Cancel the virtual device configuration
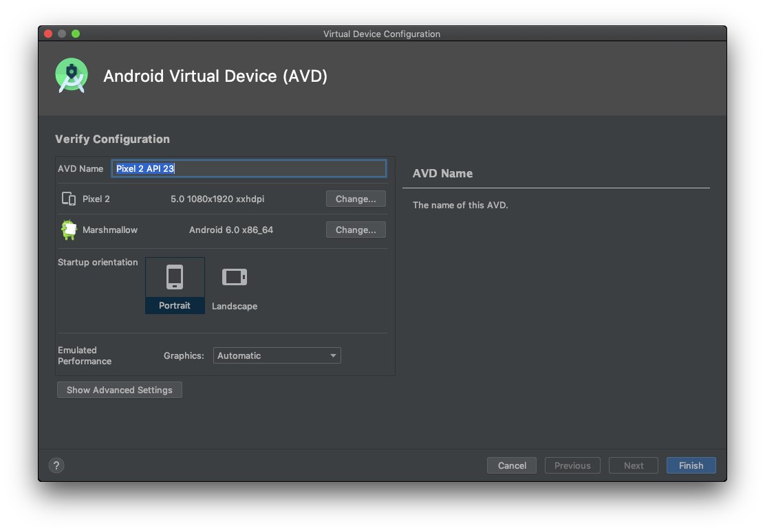The image size is (765, 532). click(x=512, y=465)
